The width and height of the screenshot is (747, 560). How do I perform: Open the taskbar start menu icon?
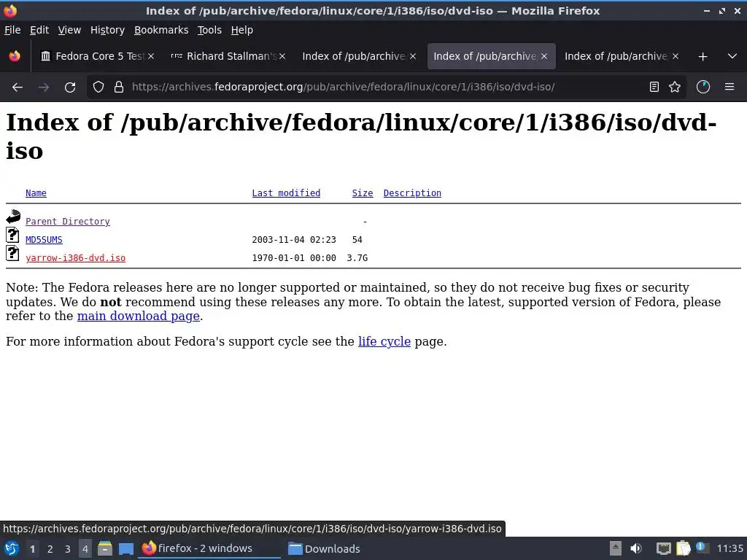12,548
